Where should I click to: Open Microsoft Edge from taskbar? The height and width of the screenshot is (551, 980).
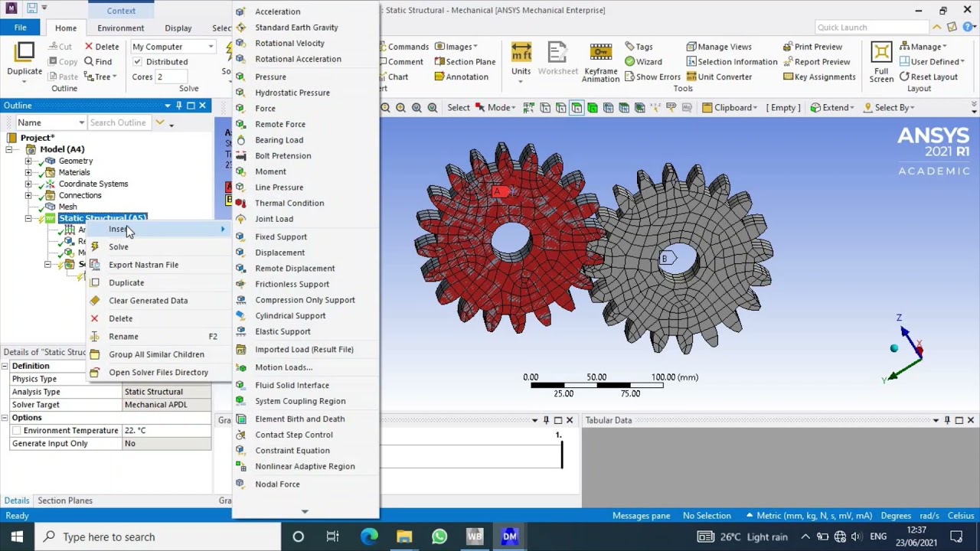[x=369, y=536]
